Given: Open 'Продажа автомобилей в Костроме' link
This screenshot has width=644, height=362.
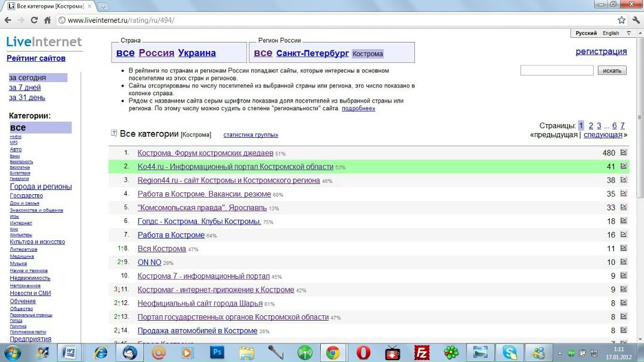Looking at the screenshot, I should [x=197, y=330].
